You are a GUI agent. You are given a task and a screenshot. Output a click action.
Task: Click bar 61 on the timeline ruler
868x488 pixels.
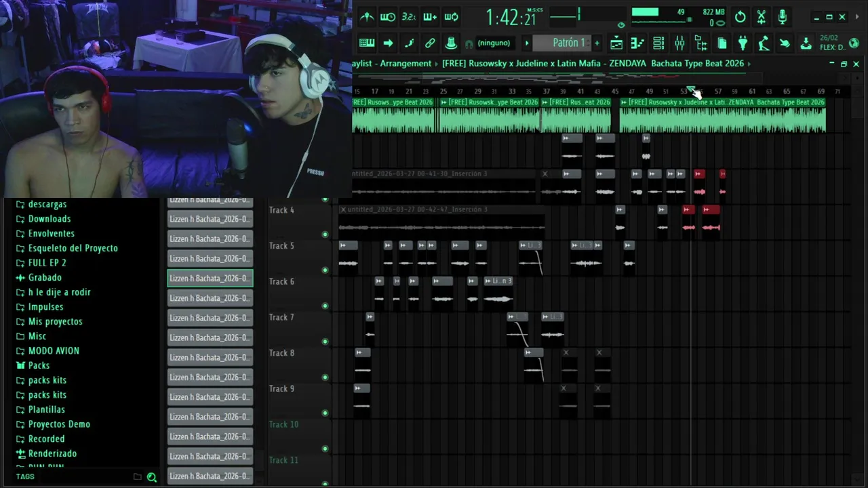[752, 91]
